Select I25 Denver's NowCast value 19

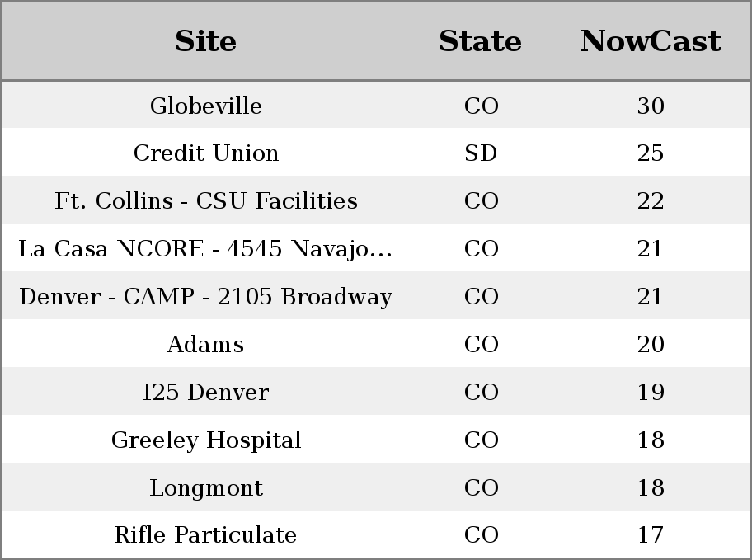651,392
